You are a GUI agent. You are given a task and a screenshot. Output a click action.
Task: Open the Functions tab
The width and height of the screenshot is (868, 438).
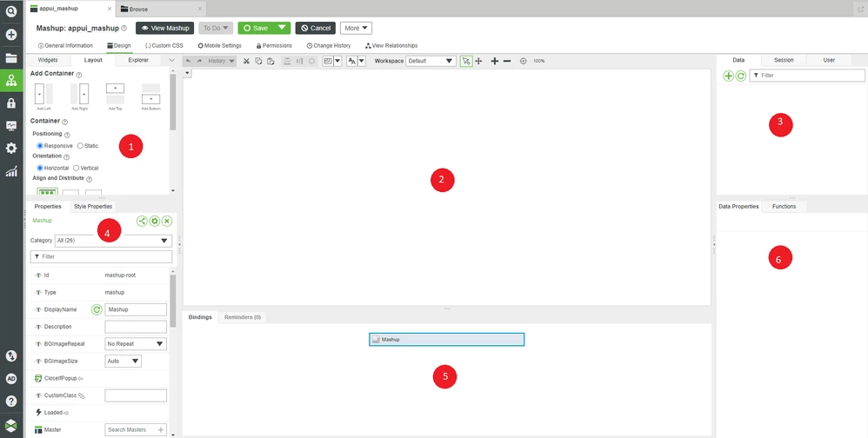coord(784,206)
